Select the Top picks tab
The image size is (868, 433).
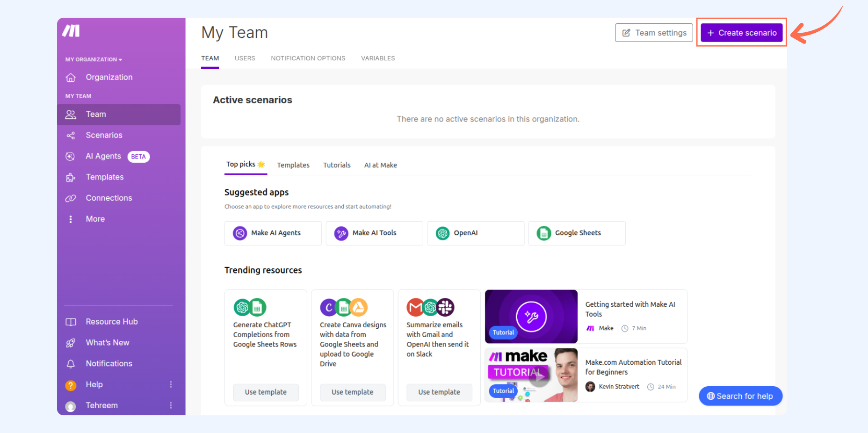tap(246, 165)
